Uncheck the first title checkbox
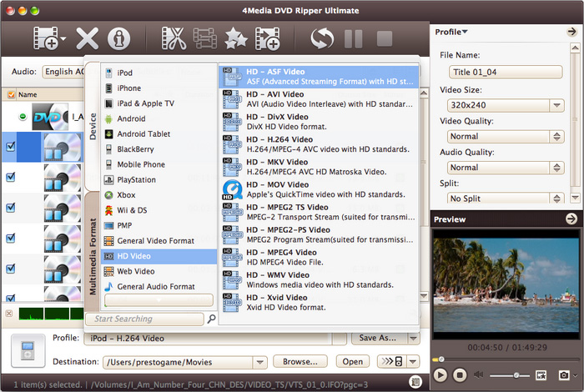The width and height of the screenshot is (584, 392). click(x=11, y=147)
